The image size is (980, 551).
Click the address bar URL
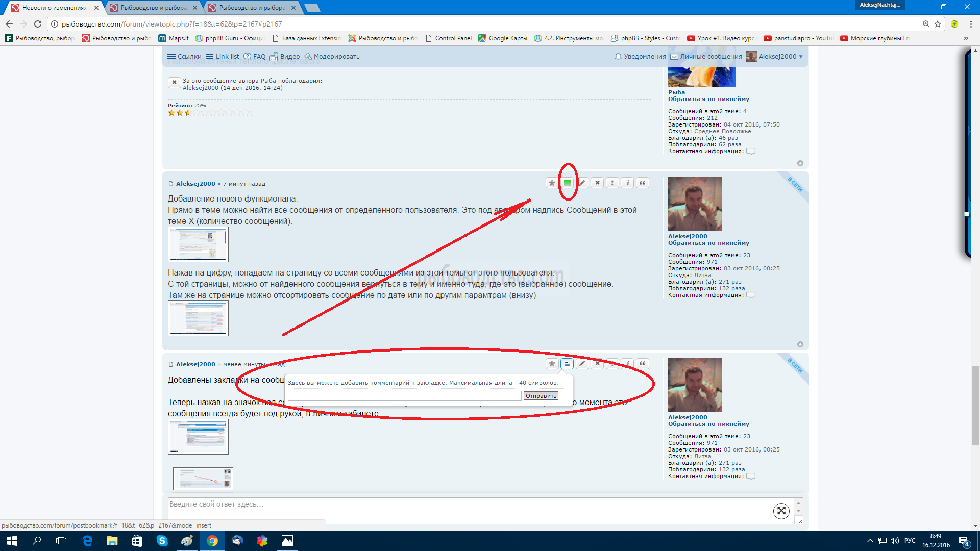(171, 24)
